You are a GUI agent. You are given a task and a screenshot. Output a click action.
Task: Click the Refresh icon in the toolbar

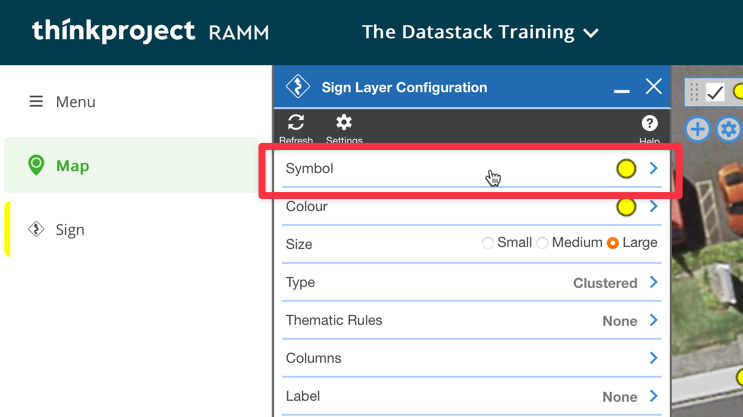point(296,122)
